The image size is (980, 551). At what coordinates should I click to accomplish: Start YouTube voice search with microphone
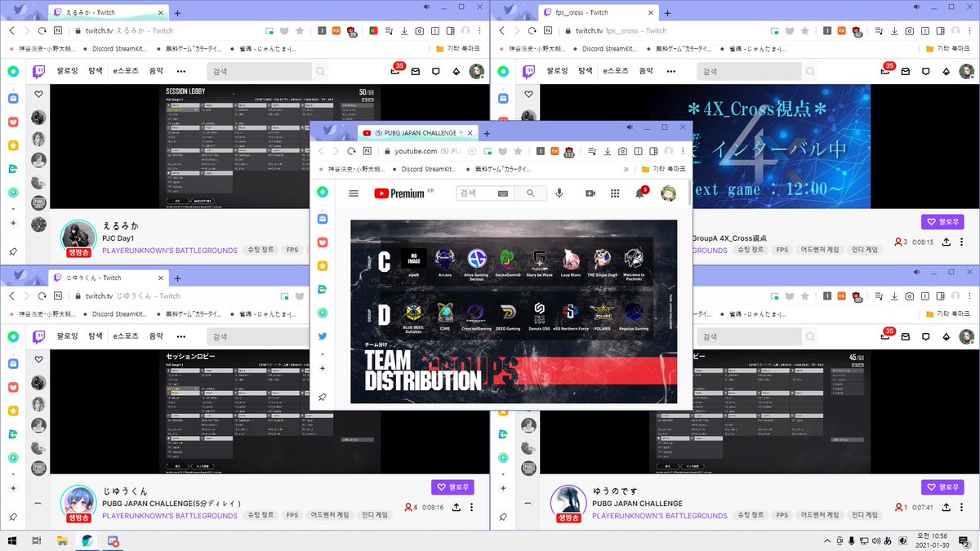pos(559,193)
